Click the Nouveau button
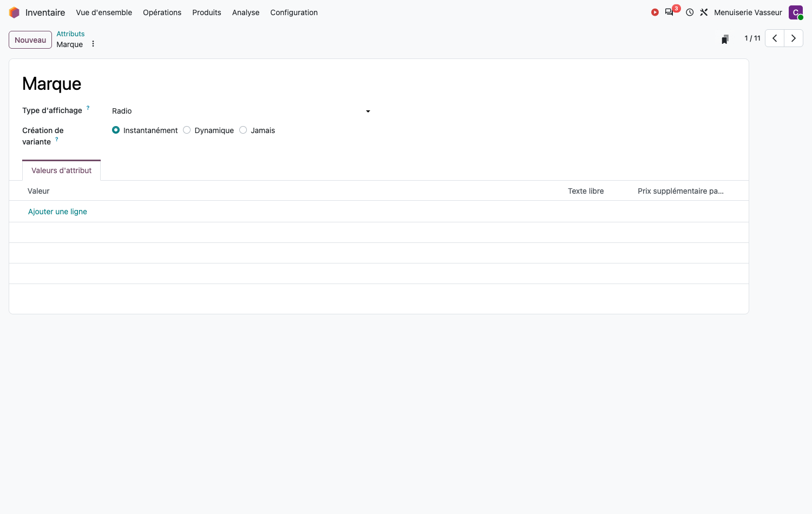This screenshot has width=812, height=514. click(30, 40)
